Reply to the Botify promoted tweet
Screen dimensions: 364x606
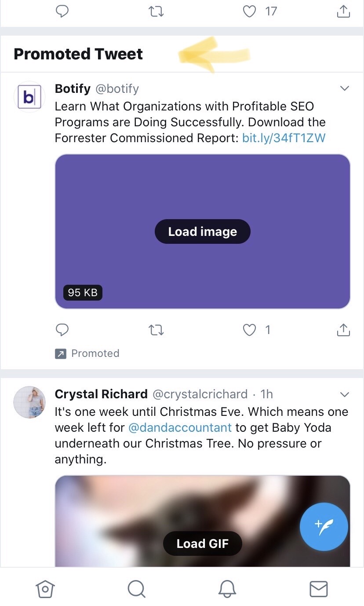click(62, 330)
